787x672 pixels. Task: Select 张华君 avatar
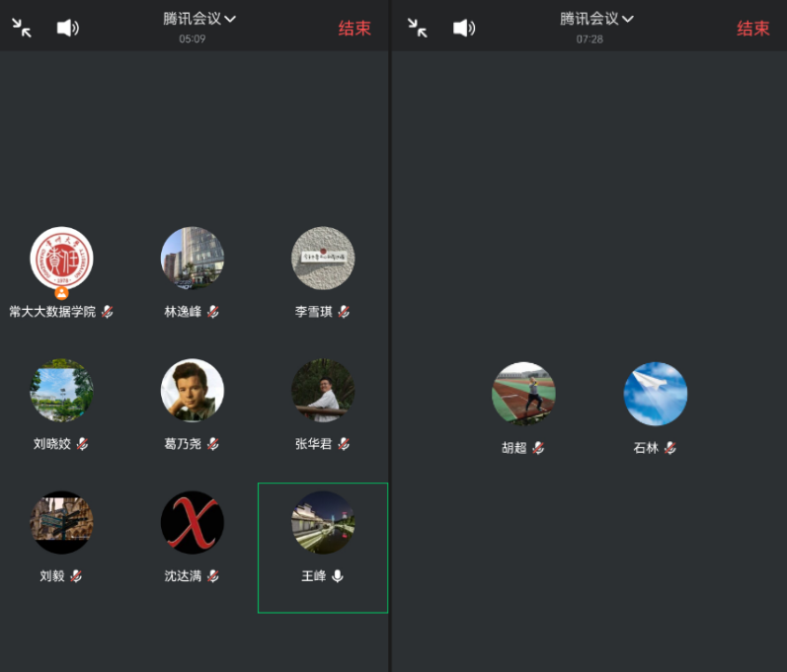[323, 390]
